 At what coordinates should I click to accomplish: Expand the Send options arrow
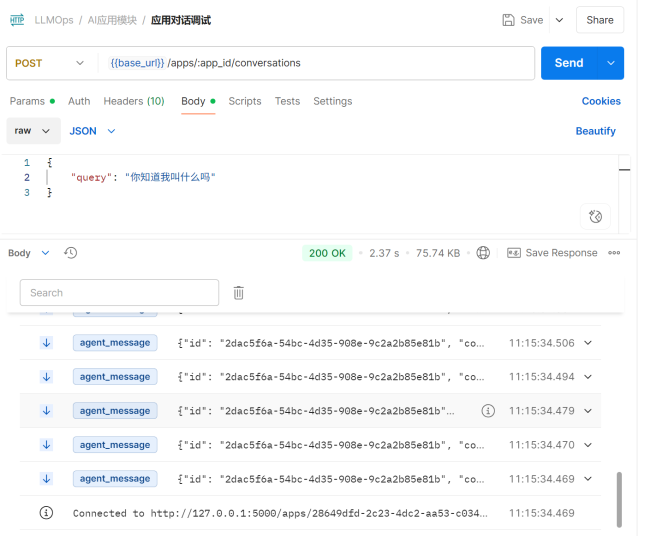tap(610, 63)
